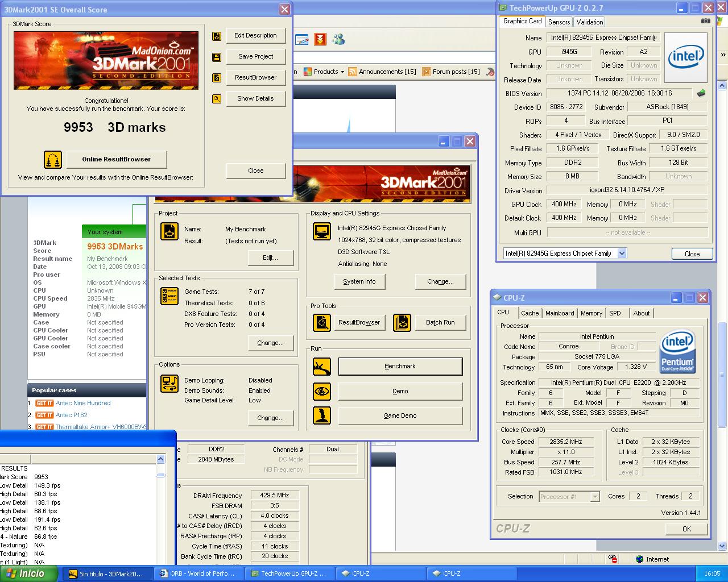
Task: Click the Inicio start button
Action: click(x=29, y=573)
